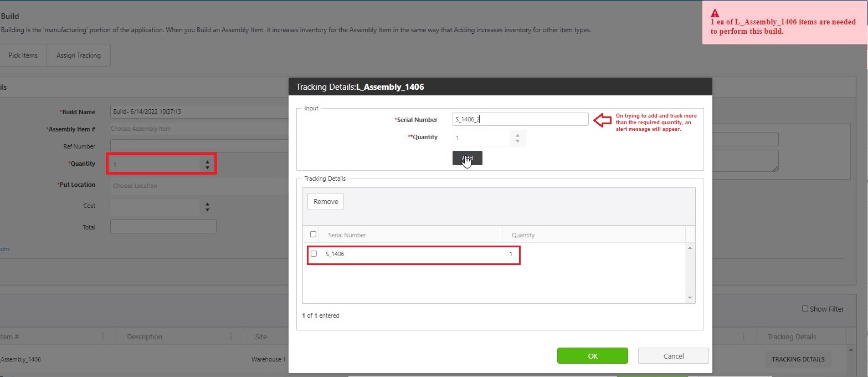Screen dimensions: 868x377
Task: Click the Add button under Quantity
Action: (x=467, y=158)
